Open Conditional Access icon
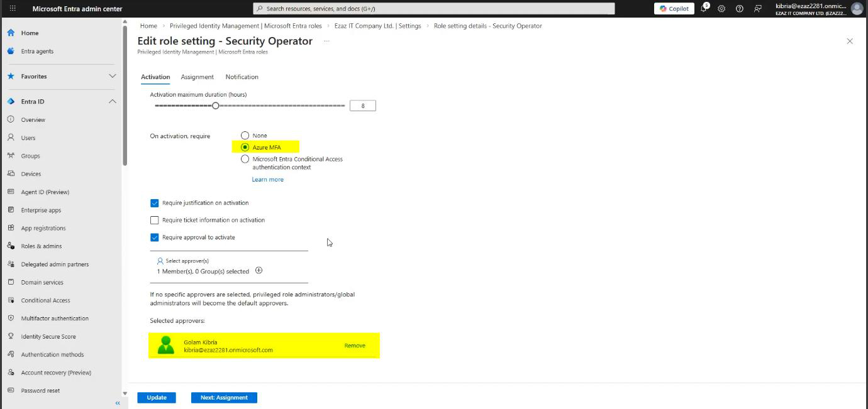This screenshot has width=868, height=409. pos(11,300)
